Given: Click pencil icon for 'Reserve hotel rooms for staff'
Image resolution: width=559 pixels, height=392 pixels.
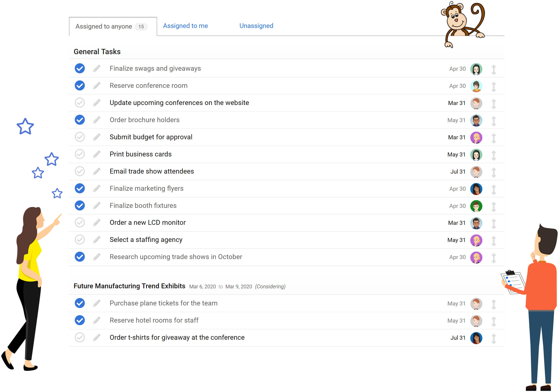Looking at the screenshot, I should [x=97, y=320].
